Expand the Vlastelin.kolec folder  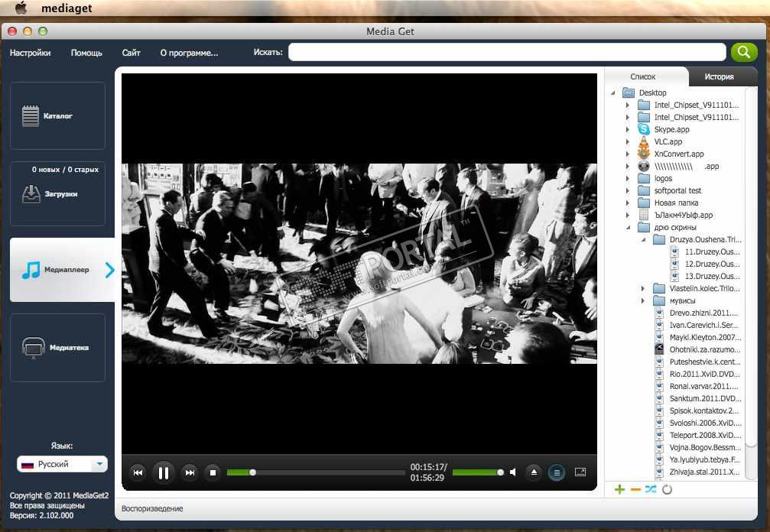pos(643,289)
